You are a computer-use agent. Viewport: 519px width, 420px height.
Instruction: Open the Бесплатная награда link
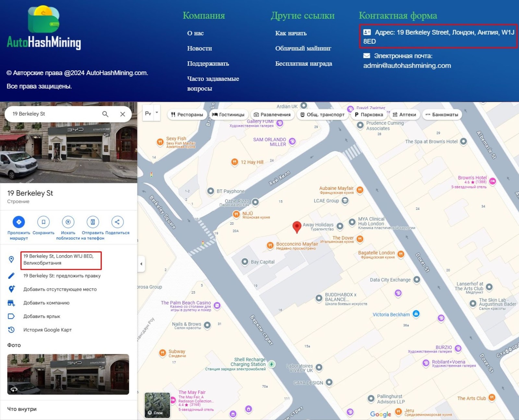[304, 64]
